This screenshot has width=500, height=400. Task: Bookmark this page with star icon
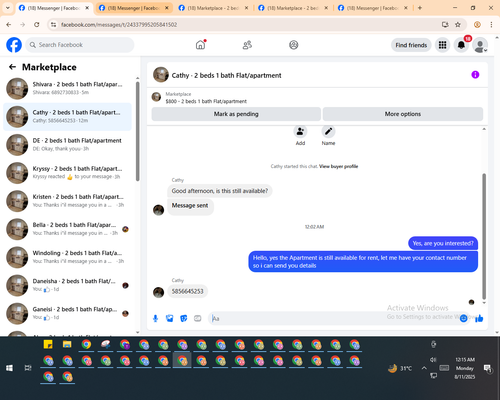click(x=458, y=25)
